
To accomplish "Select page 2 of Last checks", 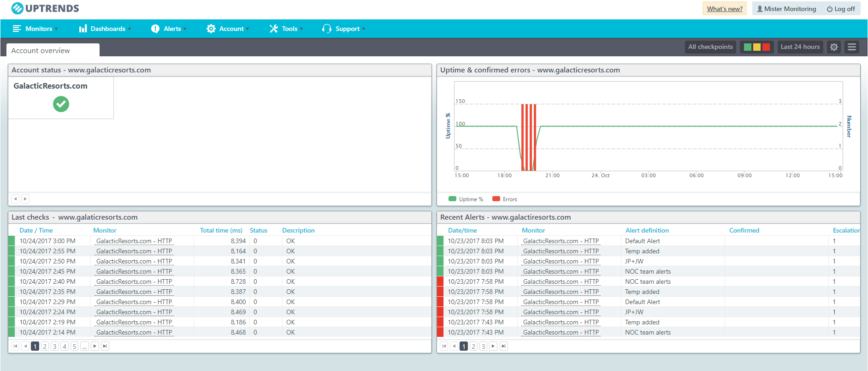I will tap(45, 346).
